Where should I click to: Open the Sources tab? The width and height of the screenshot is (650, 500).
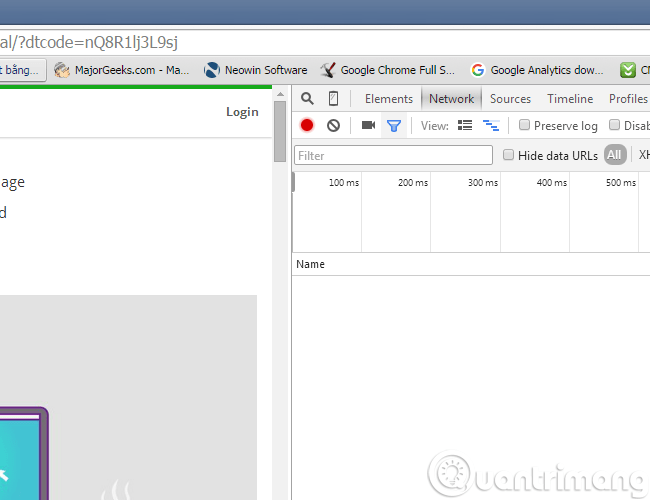[x=510, y=99]
